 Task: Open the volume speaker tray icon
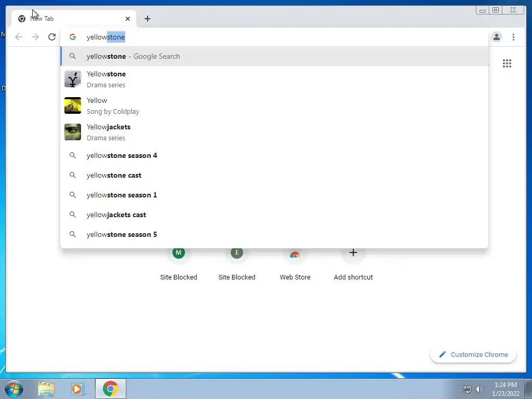click(x=480, y=389)
